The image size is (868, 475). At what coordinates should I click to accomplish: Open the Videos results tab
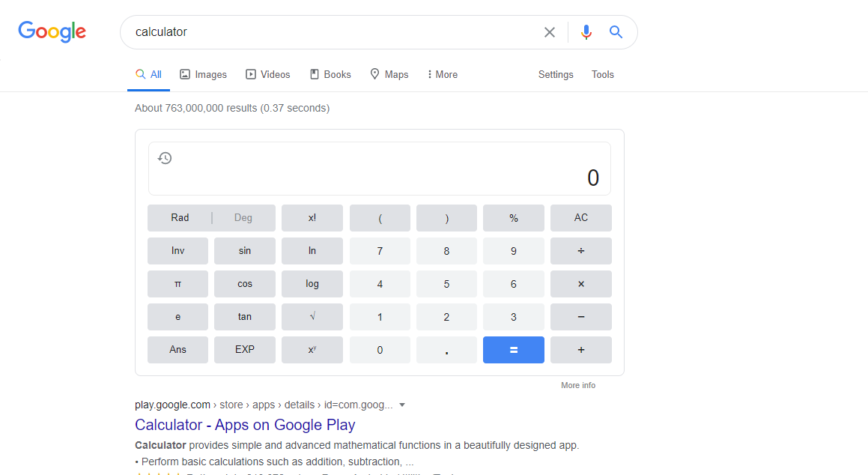268,74
